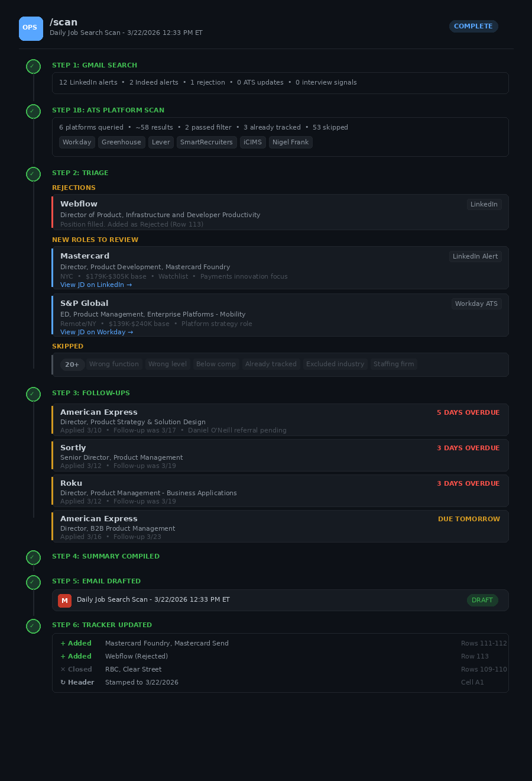This screenshot has width=532, height=781.
Task: Toggle the Below comp skip filter
Action: tap(216, 364)
